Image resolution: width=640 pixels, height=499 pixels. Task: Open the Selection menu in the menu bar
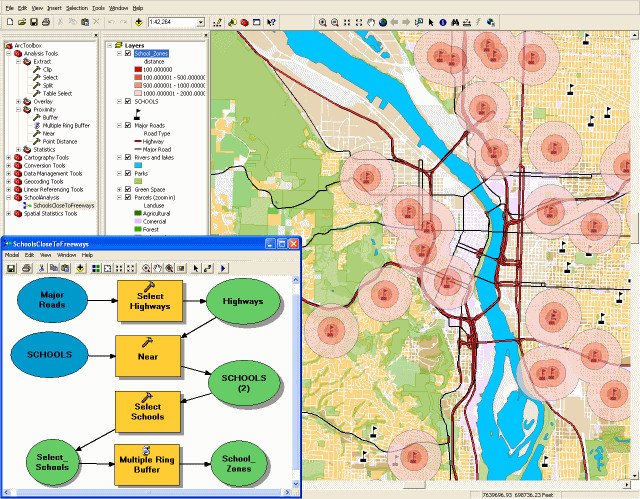[x=77, y=7]
